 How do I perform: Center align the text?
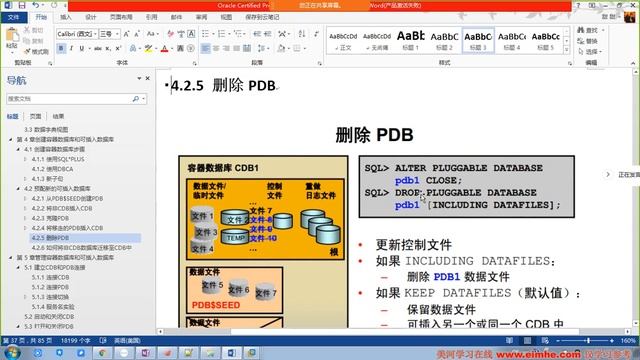click(x=216, y=48)
